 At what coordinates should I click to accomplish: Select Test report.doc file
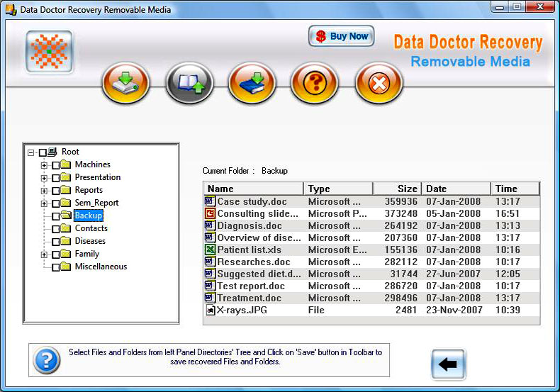371,286
